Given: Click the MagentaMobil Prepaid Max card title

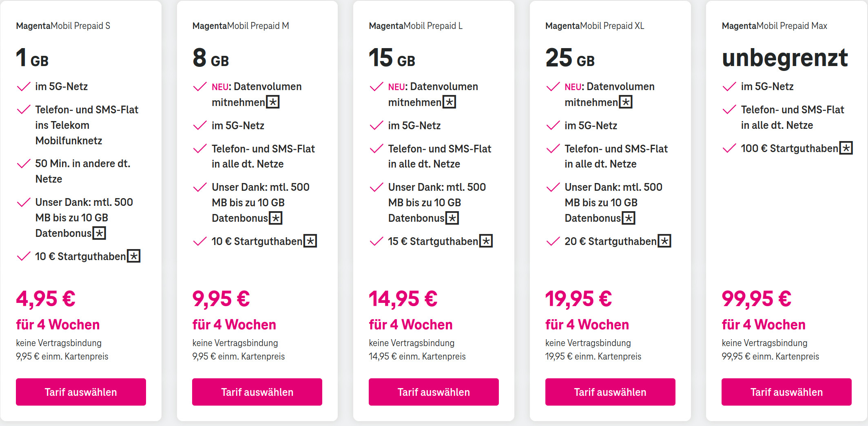Looking at the screenshot, I should pos(774,26).
